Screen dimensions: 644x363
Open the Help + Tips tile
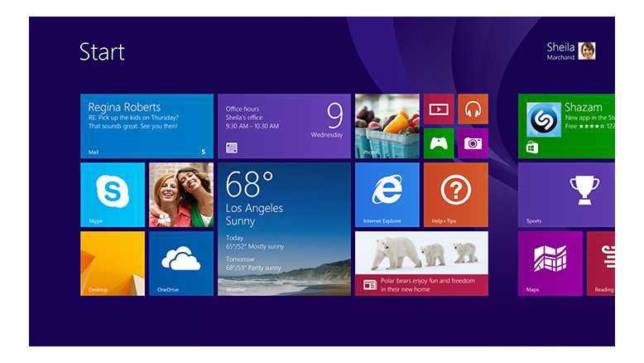(x=456, y=195)
